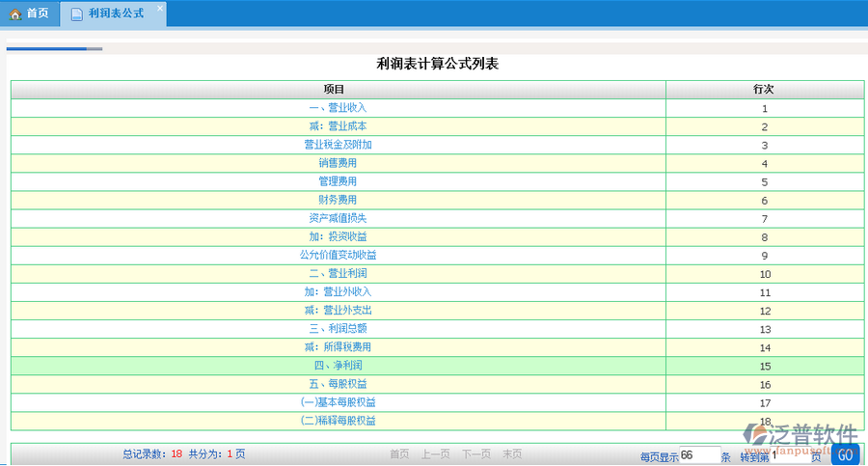Click the document icon on 利润表公式 tab

77,14
